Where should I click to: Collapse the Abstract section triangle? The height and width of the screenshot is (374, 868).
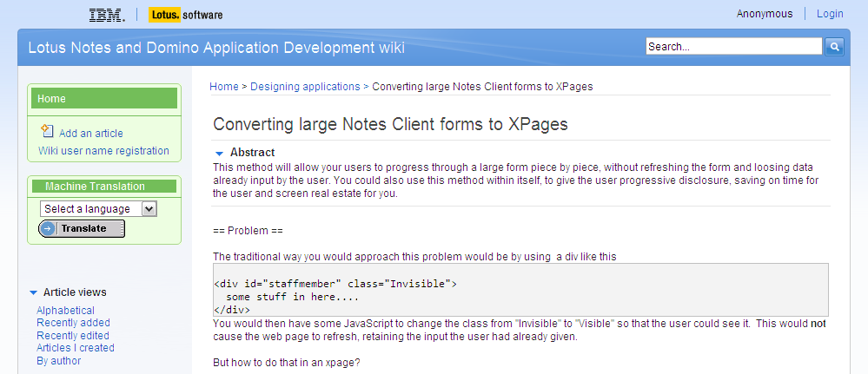(220, 154)
